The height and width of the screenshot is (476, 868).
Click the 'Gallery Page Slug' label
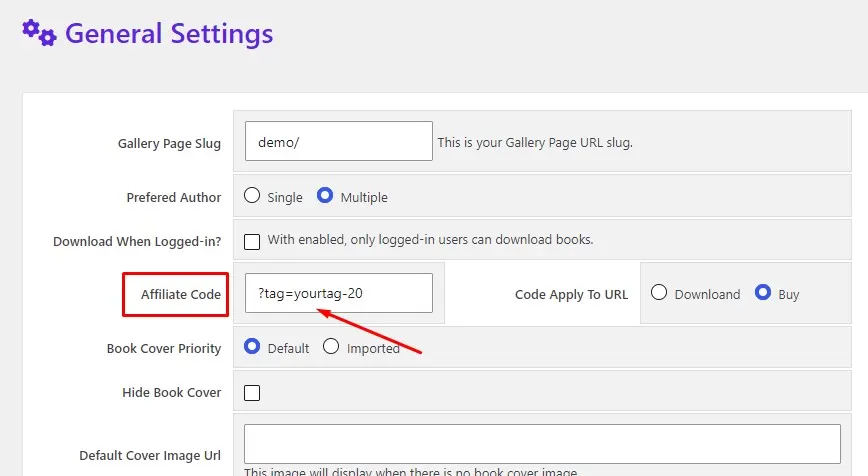coord(169,143)
